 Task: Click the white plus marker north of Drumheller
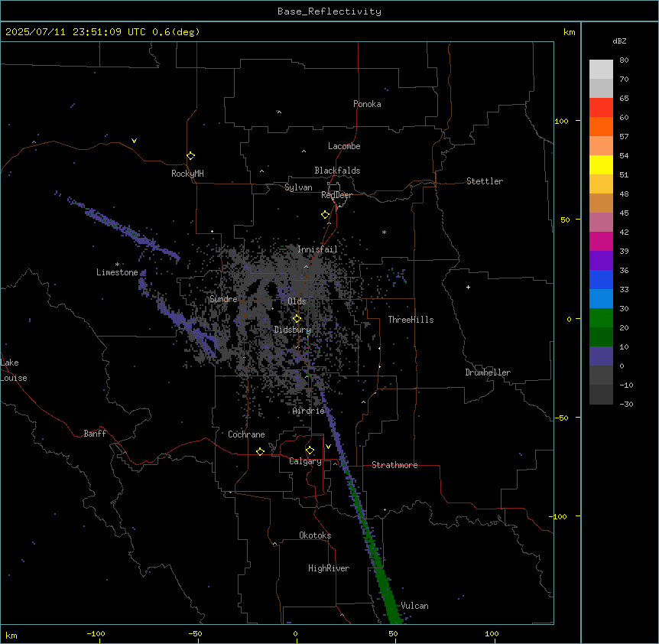click(468, 287)
